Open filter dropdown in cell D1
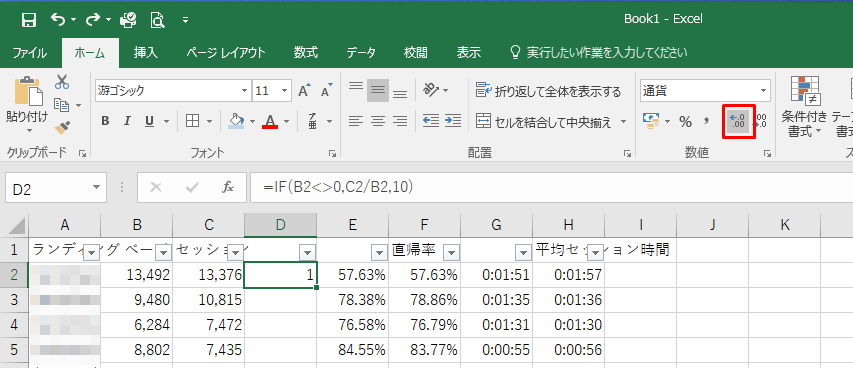The height and width of the screenshot is (368, 853). pyautogui.click(x=307, y=252)
